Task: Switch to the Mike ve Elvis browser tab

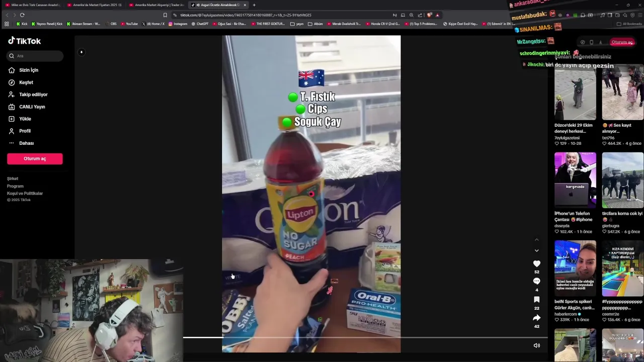Action: [x=32, y=5]
